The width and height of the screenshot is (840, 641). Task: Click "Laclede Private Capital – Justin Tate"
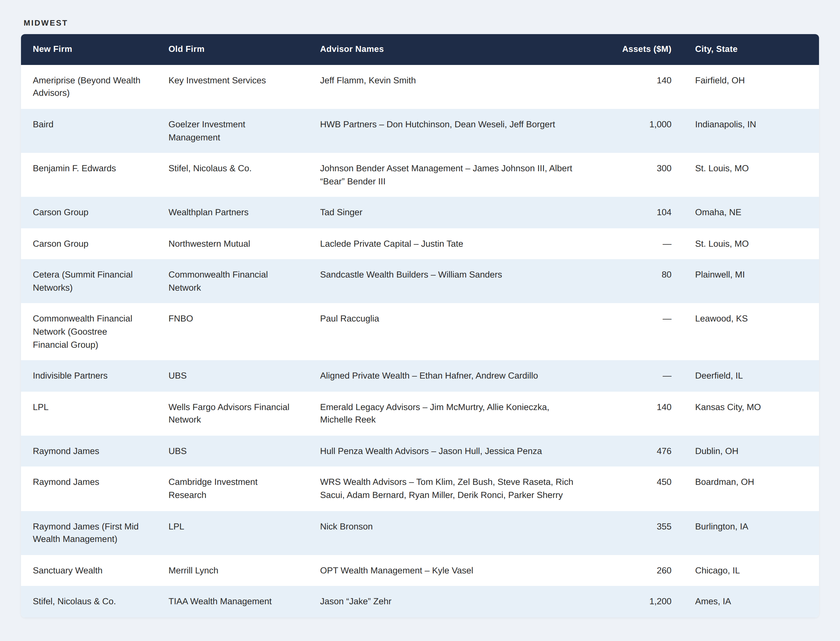[391, 244]
